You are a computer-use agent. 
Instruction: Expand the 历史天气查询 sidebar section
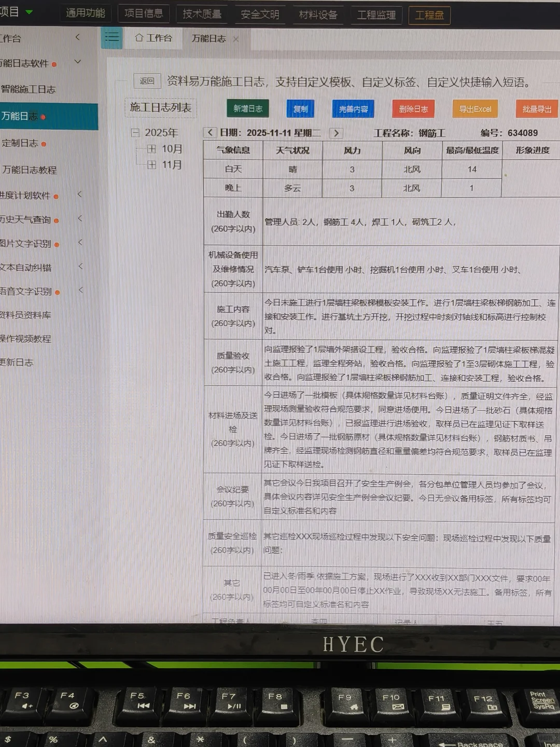point(80,220)
